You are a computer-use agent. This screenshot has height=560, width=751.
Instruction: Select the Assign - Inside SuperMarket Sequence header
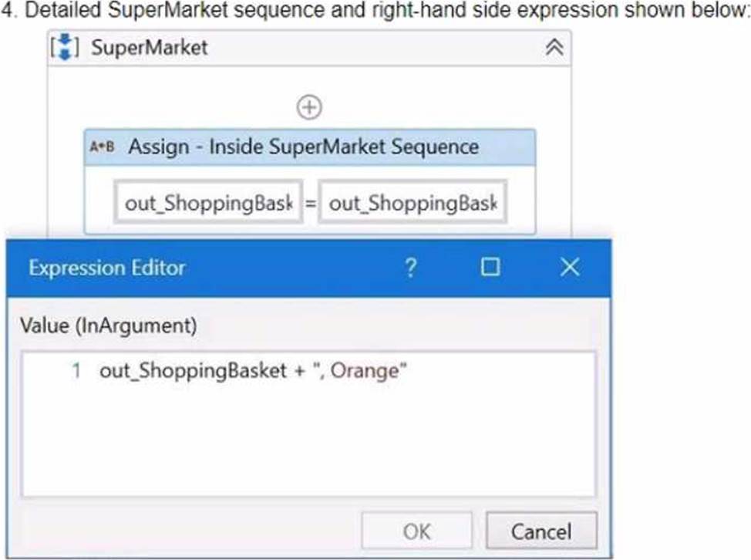coord(310,147)
